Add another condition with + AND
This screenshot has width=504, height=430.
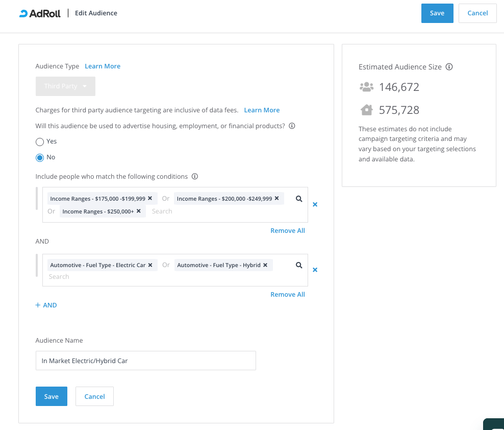tap(46, 305)
